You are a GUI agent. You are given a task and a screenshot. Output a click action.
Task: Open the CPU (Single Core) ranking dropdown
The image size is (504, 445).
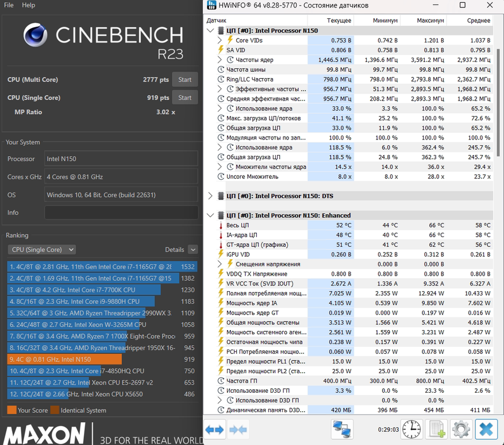[x=42, y=249]
